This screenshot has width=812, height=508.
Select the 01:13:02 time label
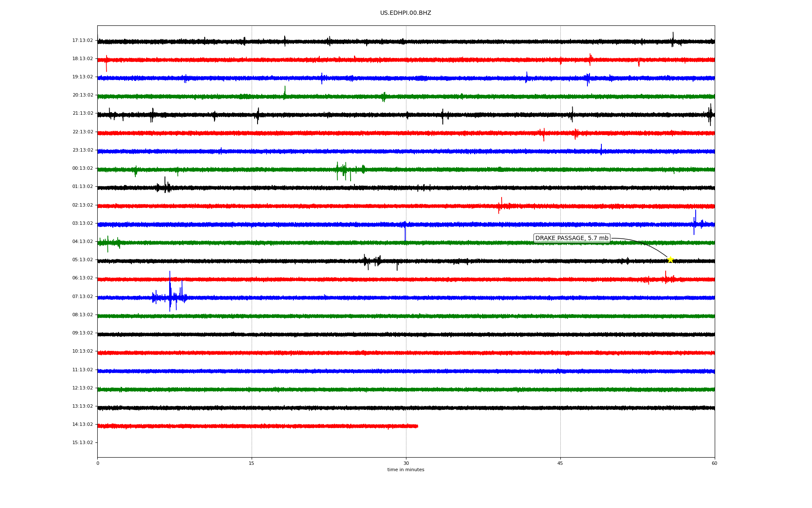tap(82, 187)
